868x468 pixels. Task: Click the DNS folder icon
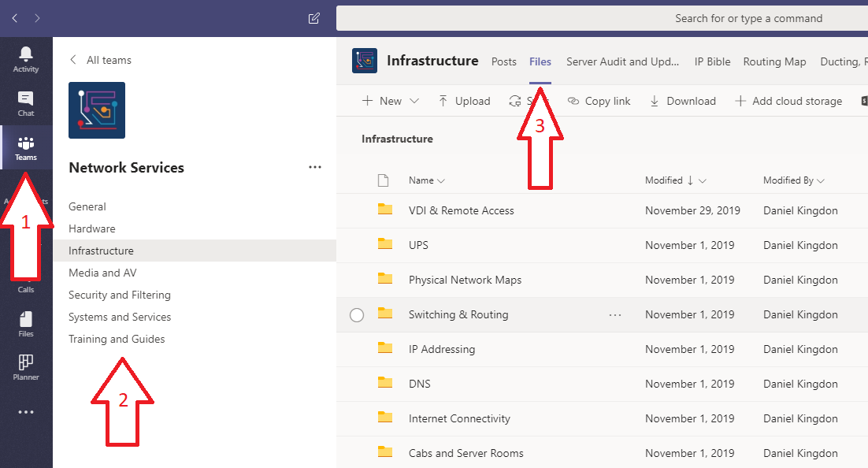(x=384, y=382)
